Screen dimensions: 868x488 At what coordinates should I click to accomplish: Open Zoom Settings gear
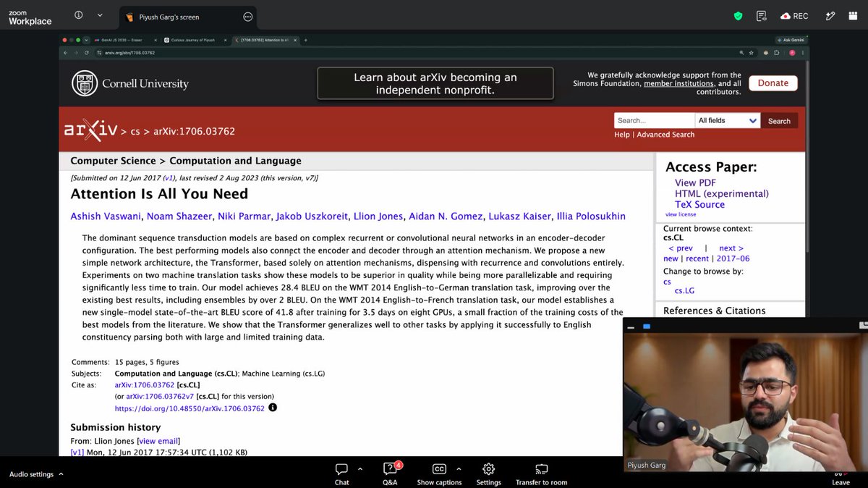488,474
